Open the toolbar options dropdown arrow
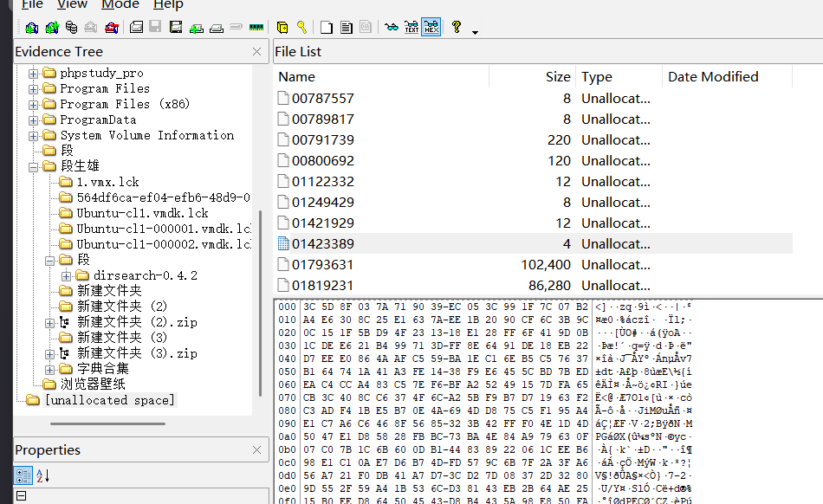The width and height of the screenshot is (823, 504). pyautogui.click(x=475, y=33)
